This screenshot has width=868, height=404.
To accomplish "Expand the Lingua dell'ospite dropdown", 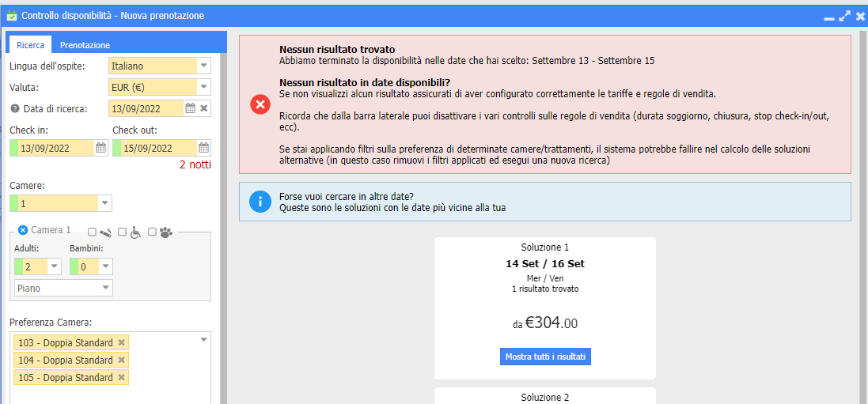I will 203,66.
